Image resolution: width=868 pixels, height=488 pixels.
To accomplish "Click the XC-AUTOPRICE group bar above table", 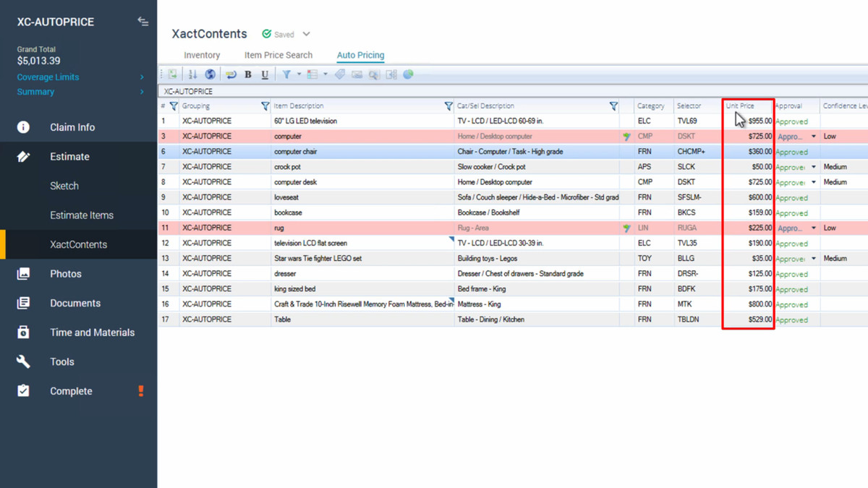I will click(513, 92).
